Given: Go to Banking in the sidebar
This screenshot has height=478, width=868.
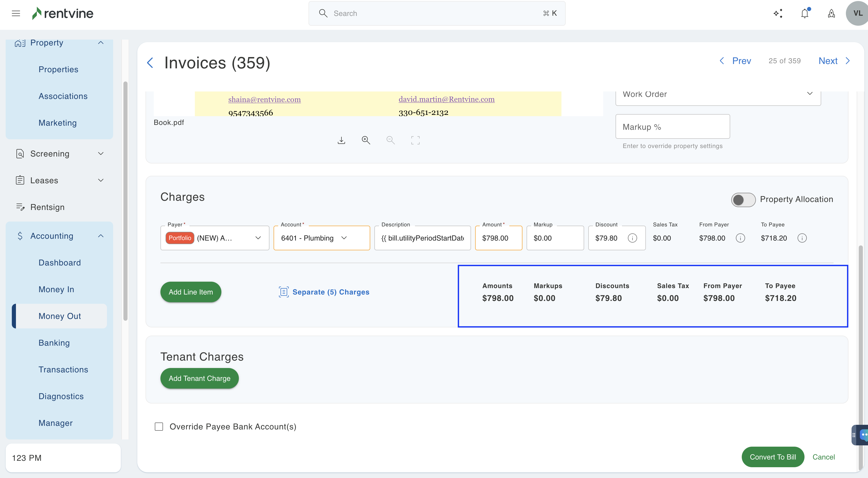Looking at the screenshot, I should pos(54,343).
